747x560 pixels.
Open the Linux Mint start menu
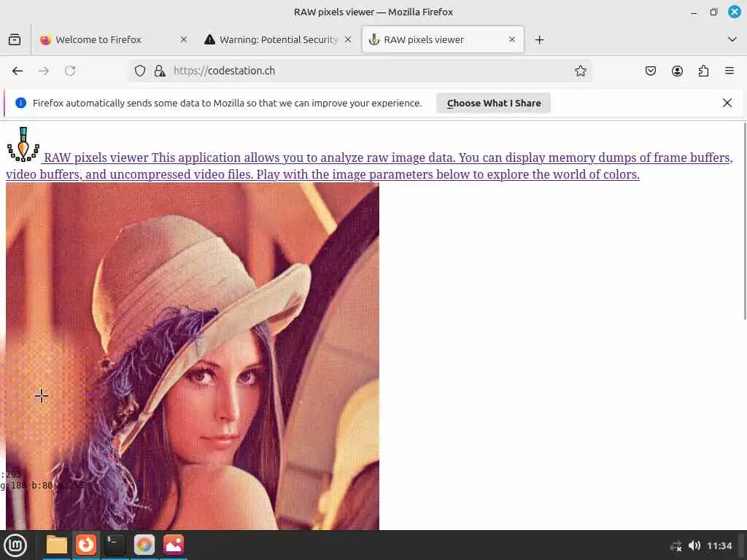pos(16,545)
